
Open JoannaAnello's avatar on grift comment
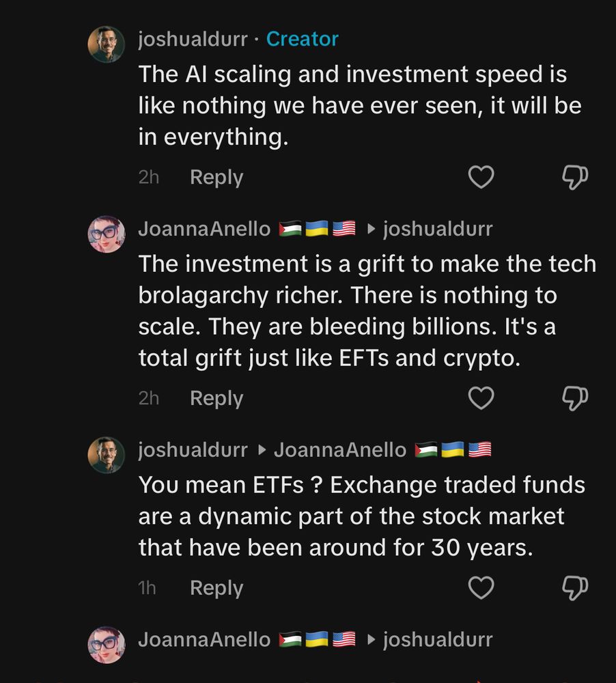[107, 234]
